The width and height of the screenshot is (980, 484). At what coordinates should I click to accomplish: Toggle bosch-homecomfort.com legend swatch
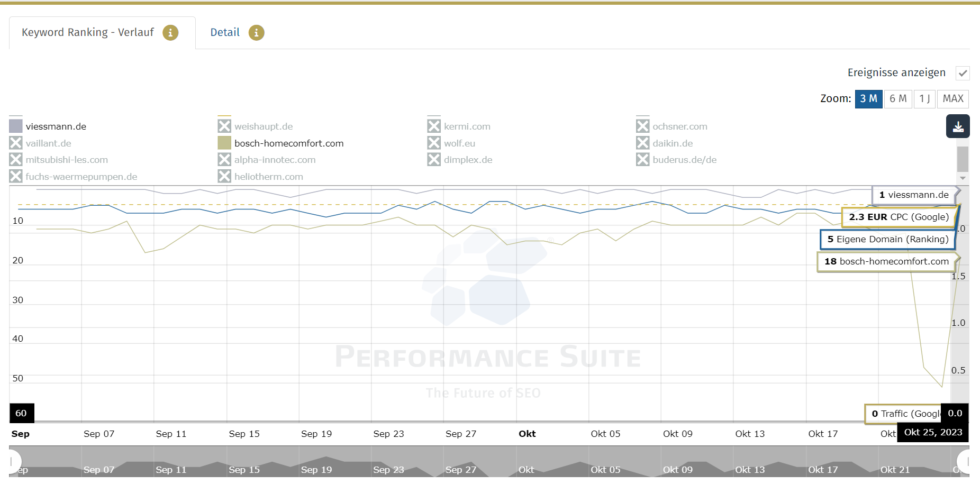(224, 143)
